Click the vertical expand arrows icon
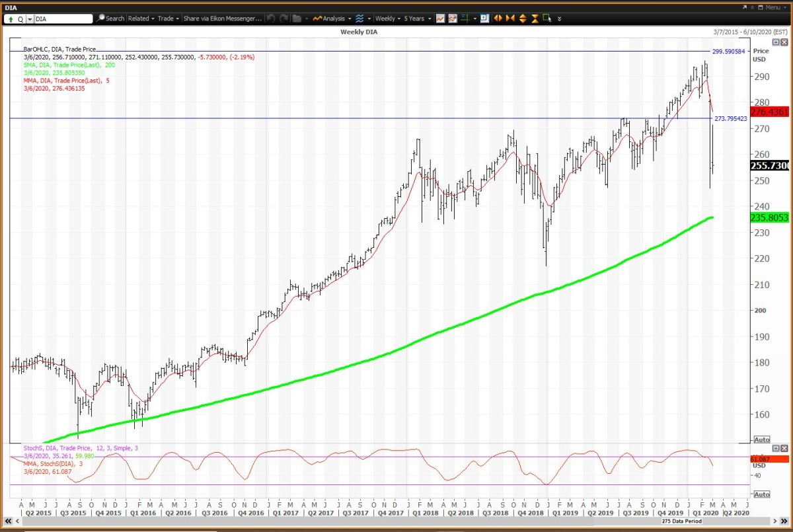Screen dimensions: 793x532 523,19
